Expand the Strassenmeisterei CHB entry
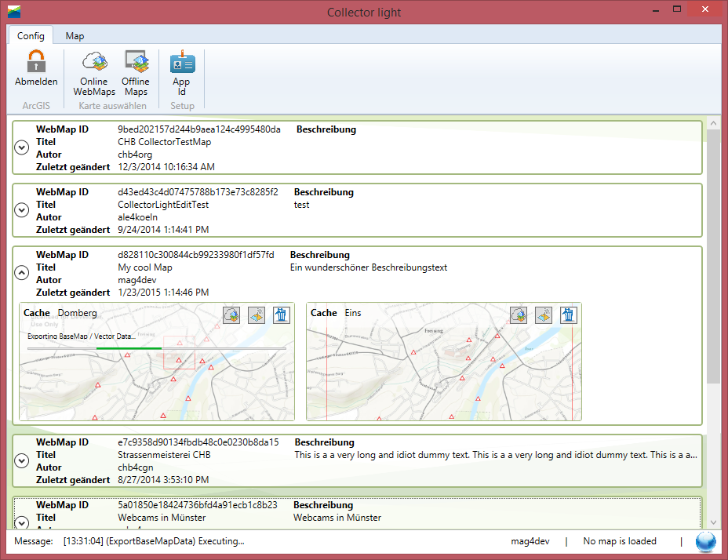 coord(22,460)
